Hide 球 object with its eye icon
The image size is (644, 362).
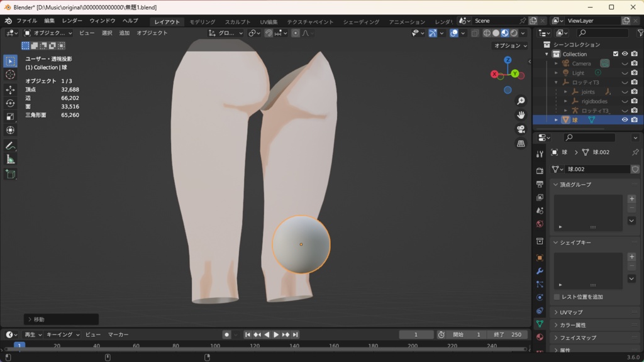[625, 119]
